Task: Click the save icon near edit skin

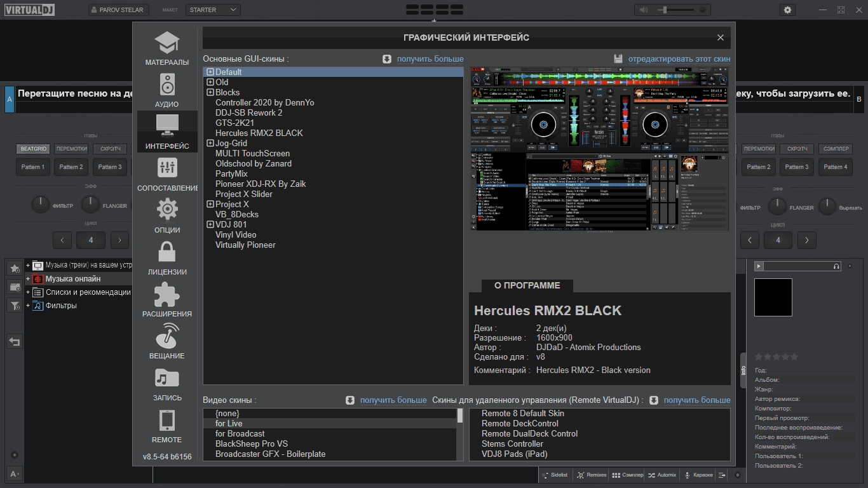Action: click(x=618, y=59)
